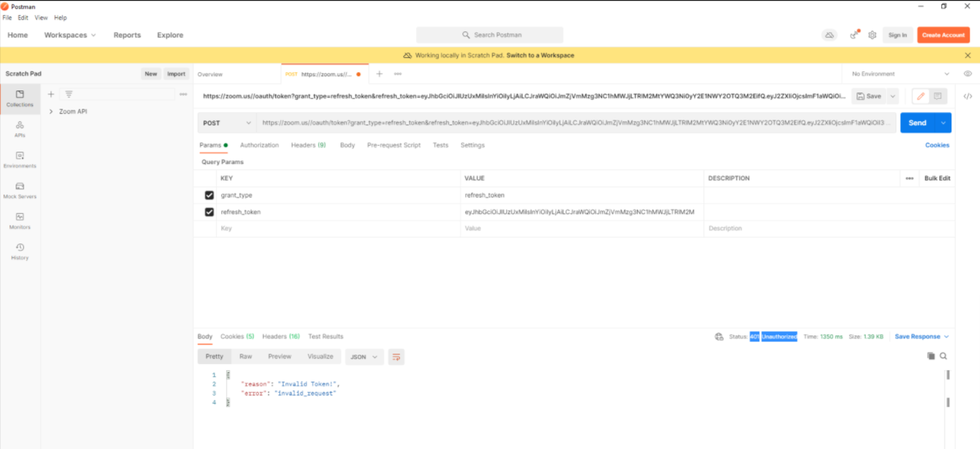This screenshot has height=449, width=980.
Task: Open Postman settings gear
Action: [x=872, y=35]
